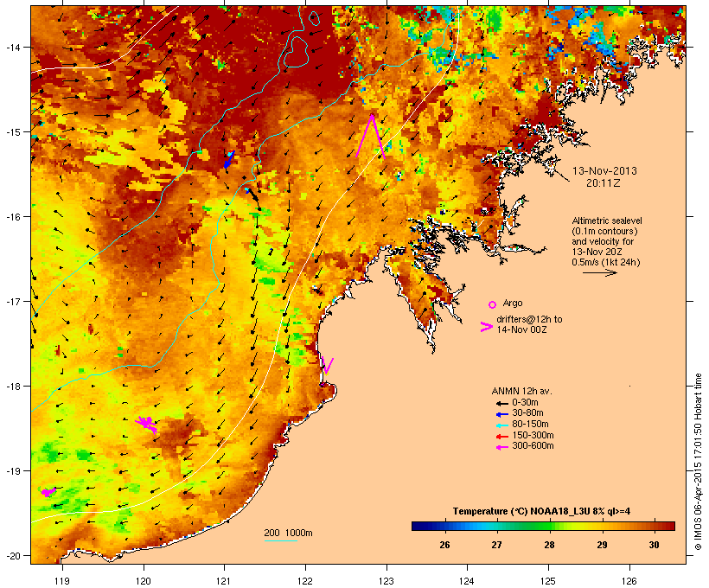Click the 27 label under color bar
This screenshot has height=588, width=709.
tap(496, 545)
